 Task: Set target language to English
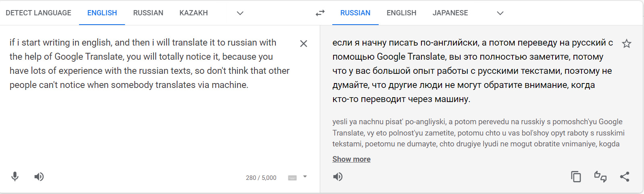tap(401, 13)
